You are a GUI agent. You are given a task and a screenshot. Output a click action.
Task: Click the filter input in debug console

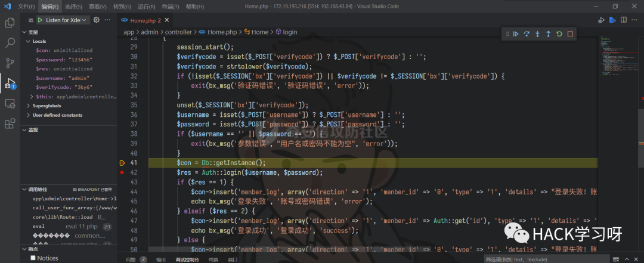[x=537, y=260]
